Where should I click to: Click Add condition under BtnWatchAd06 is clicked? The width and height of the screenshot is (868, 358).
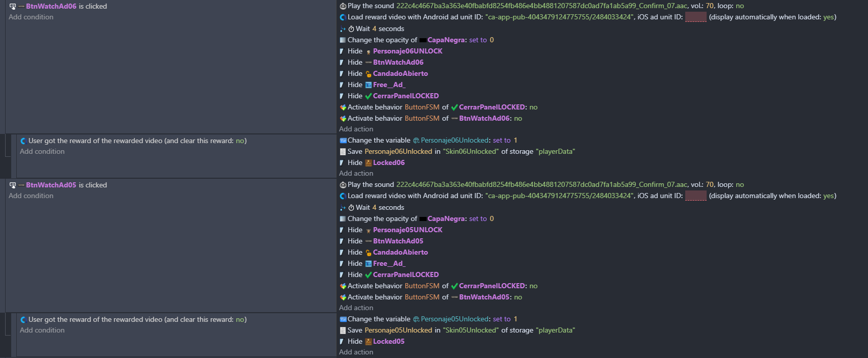point(31,17)
